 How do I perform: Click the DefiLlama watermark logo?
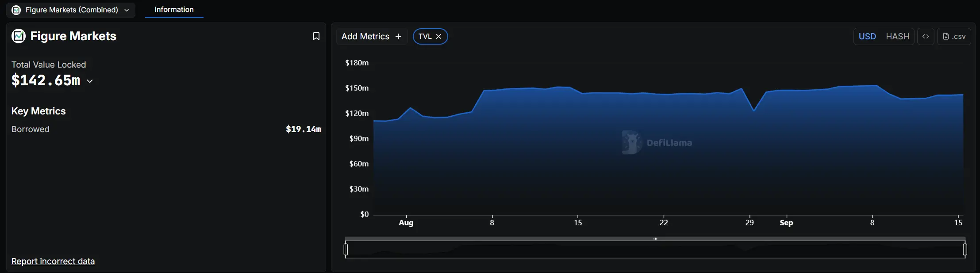coord(632,142)
